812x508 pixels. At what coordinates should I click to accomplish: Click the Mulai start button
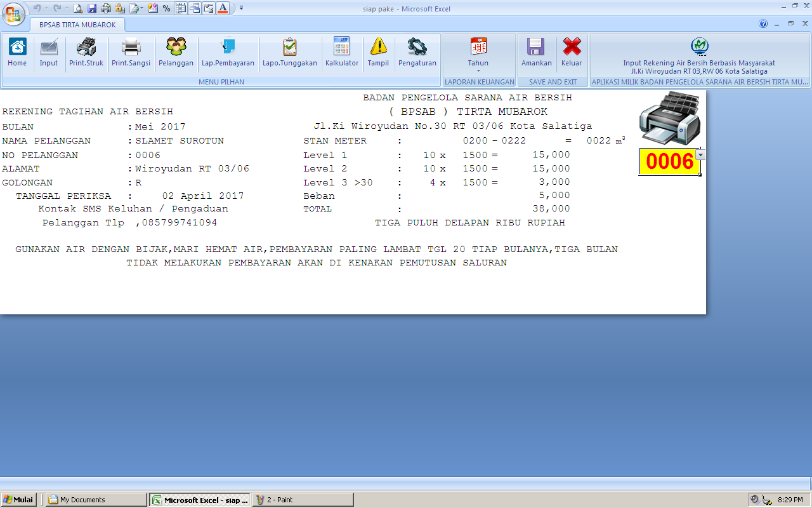[18, 500]
